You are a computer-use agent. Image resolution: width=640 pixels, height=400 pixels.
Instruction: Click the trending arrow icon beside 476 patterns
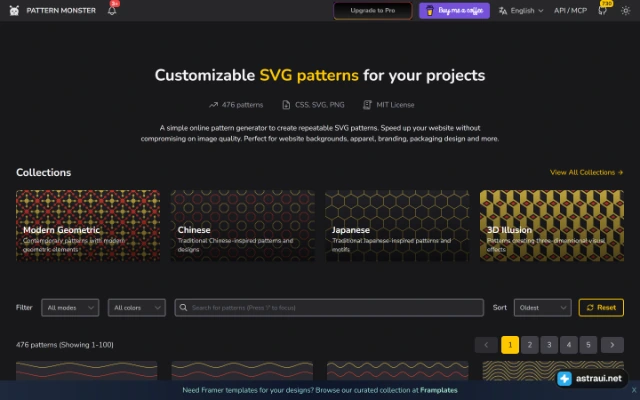point(213,105)
